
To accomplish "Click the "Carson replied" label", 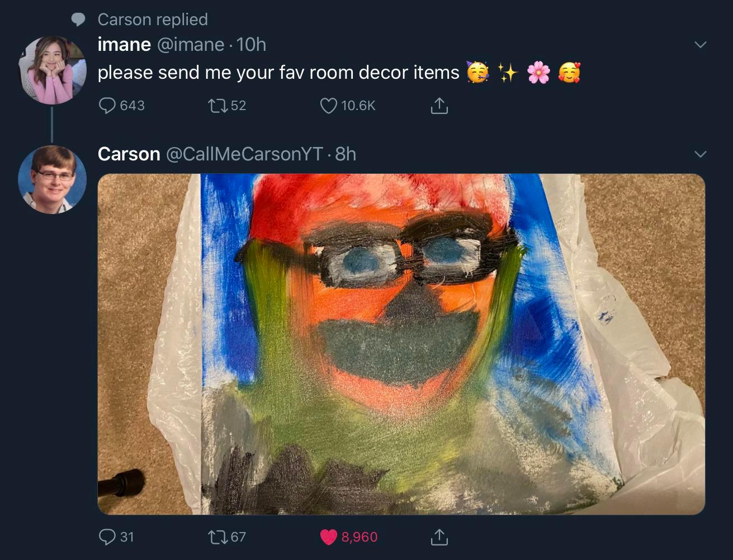I will [x=152, y=20].
